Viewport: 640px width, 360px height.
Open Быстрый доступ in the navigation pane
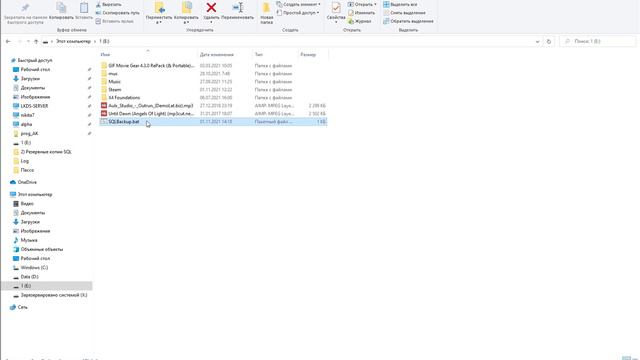click(35, 60)
